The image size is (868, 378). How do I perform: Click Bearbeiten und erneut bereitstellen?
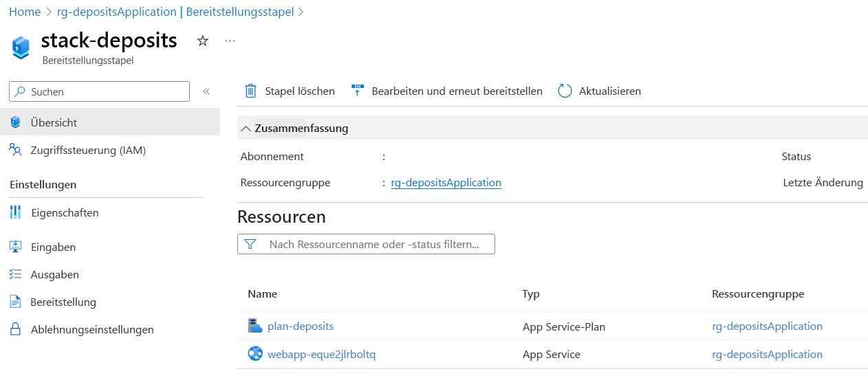[x=447, y=91]
